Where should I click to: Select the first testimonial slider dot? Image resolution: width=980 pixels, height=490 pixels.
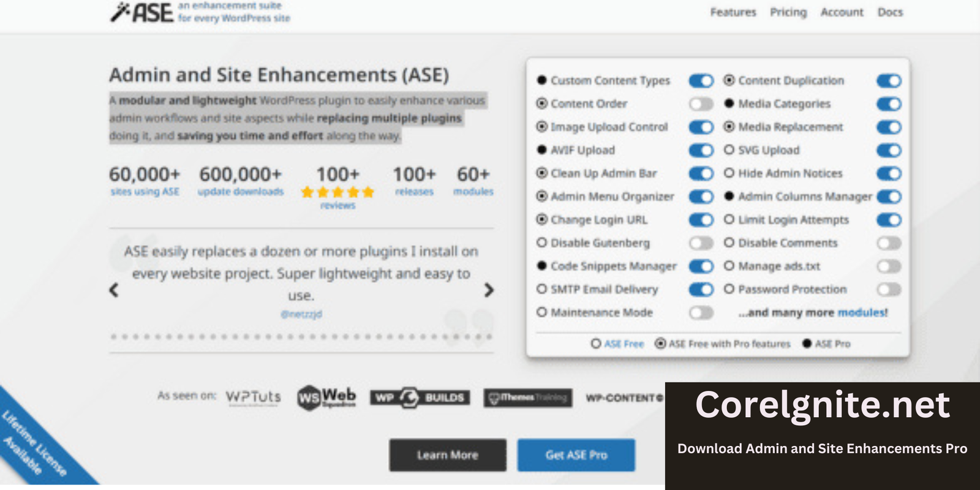tap(114, 337)
